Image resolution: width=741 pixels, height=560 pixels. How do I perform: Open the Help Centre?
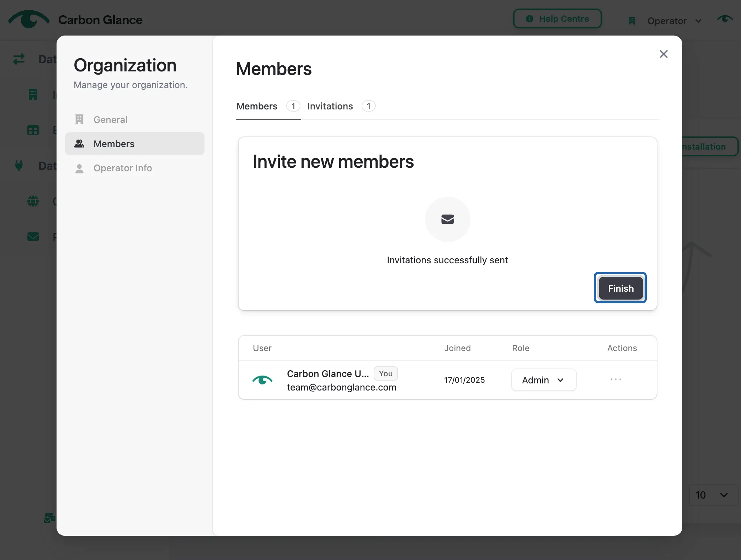point(557,18)
